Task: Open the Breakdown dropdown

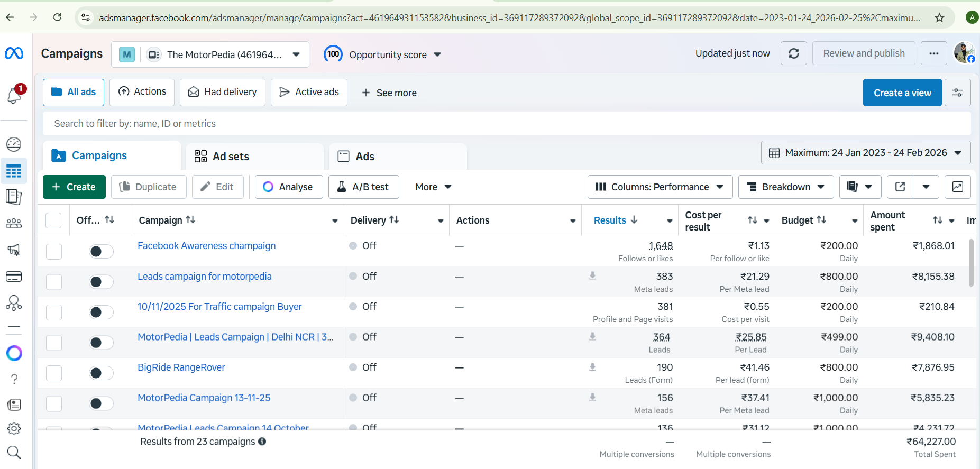Action: point(785,187)
